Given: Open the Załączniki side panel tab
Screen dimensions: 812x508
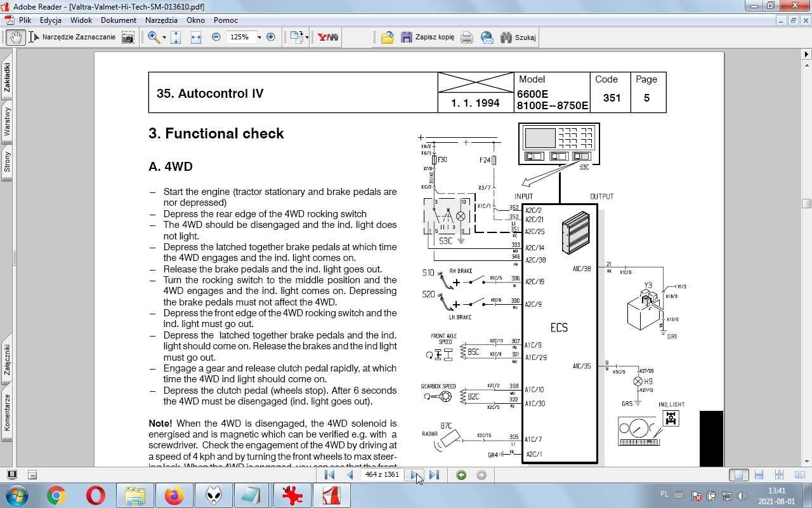Looking at the screenshot, I should click(7, 360).
